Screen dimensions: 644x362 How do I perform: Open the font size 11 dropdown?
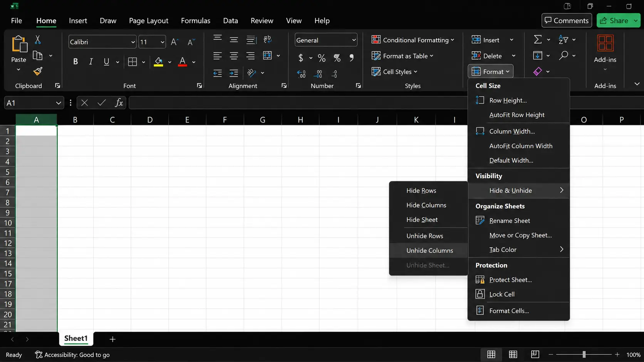coord(162,42)
